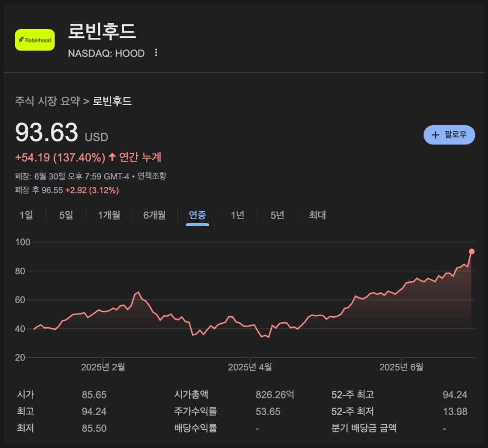Click the upward arrow beside 연간 누계

pyautogui.click(x=112, y=157)
